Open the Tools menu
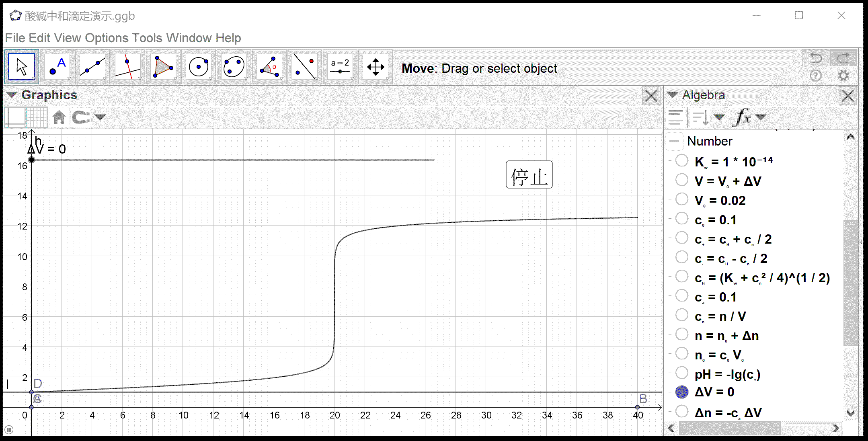Screen dimensions: 868x441 coord(147,38)
